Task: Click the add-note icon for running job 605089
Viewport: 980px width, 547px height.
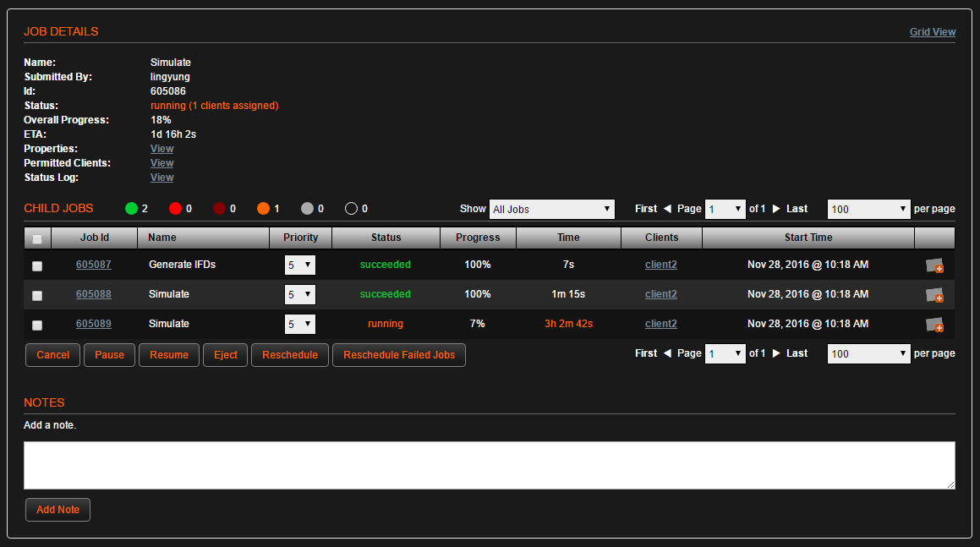Action: [x=934, y=325]
